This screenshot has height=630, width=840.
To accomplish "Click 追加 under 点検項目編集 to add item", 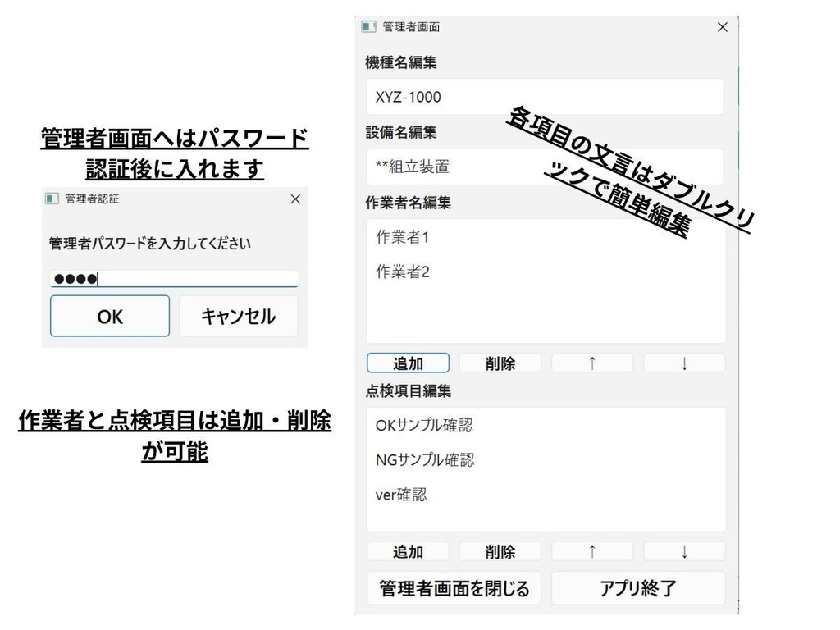I will click(408, 551).
